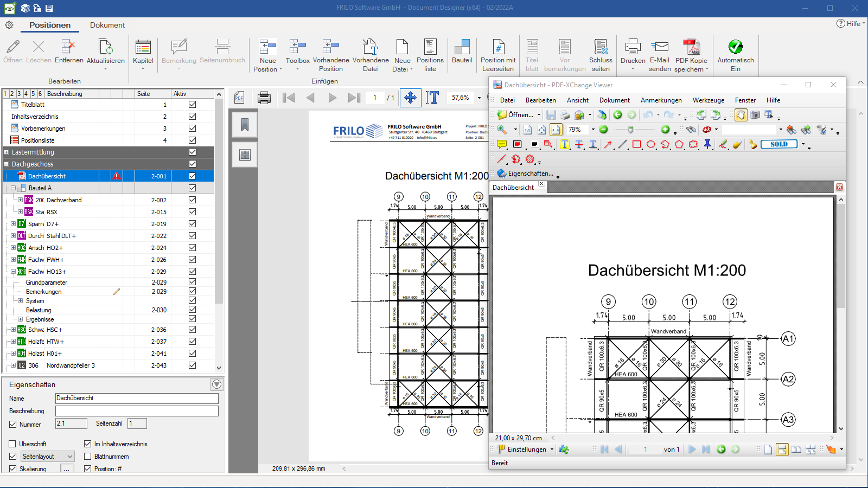Open the Positionsliste ribbon button
Screen dimensions: 868x488
[430, 55]
